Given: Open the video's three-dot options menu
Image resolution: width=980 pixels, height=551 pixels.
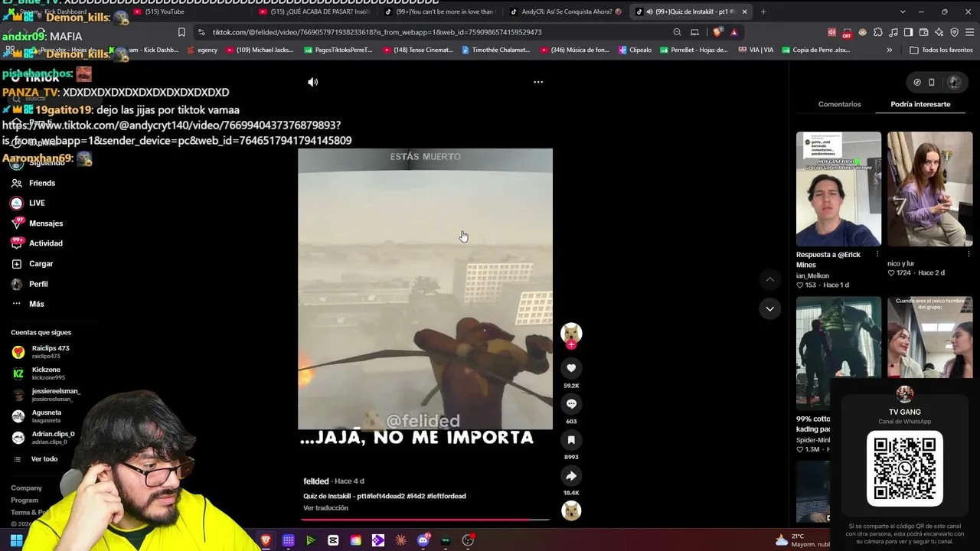Looking at the screenshot, I should (x=538, y=82).
